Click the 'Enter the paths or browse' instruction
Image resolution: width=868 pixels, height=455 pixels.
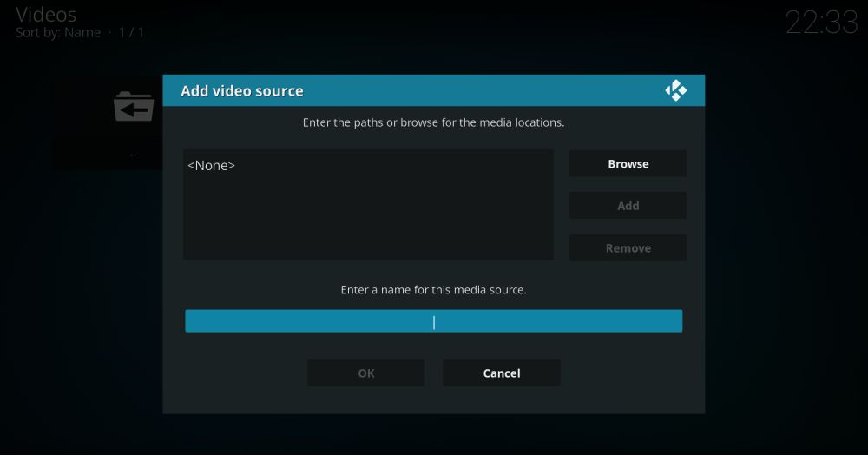[x=433, y=122]
